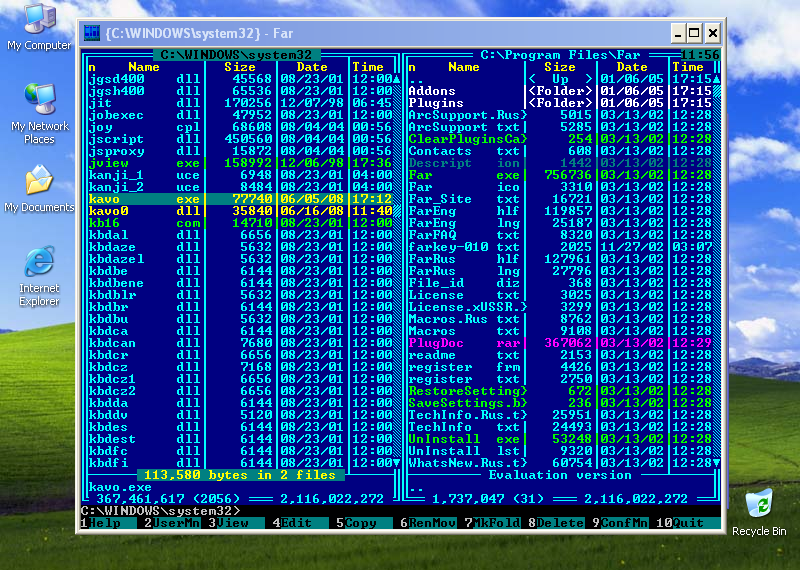Select the UnInstall lst file row
The image size is (800, 570).
click(560, 451)
